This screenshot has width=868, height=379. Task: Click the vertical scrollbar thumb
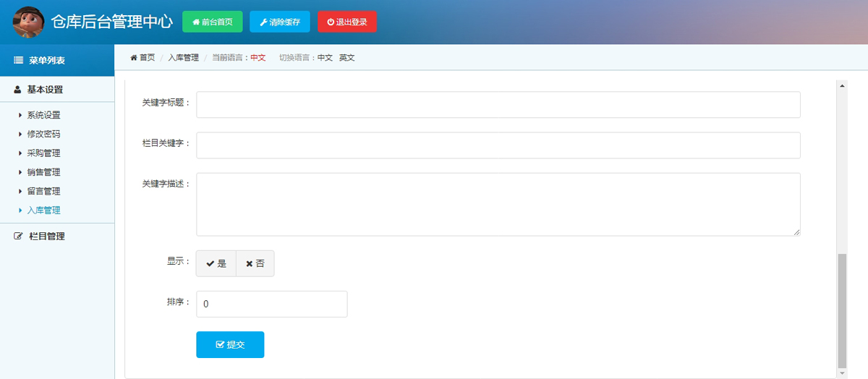point(841,311)
